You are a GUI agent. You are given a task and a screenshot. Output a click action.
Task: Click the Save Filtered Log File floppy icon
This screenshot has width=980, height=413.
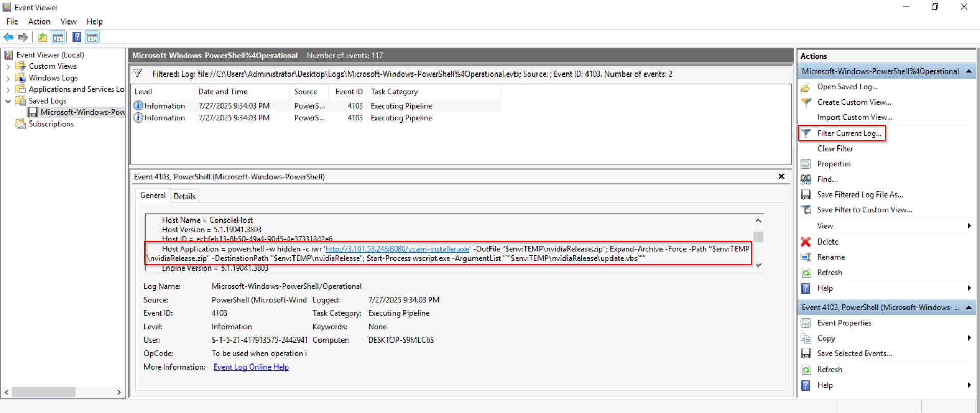click(x=806, y=195)
